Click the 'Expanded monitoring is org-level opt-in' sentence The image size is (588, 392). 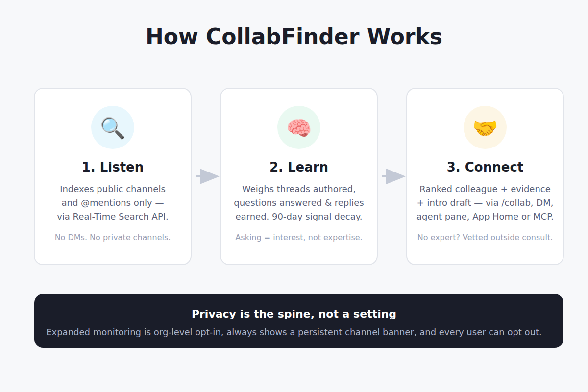pos(294,332)
